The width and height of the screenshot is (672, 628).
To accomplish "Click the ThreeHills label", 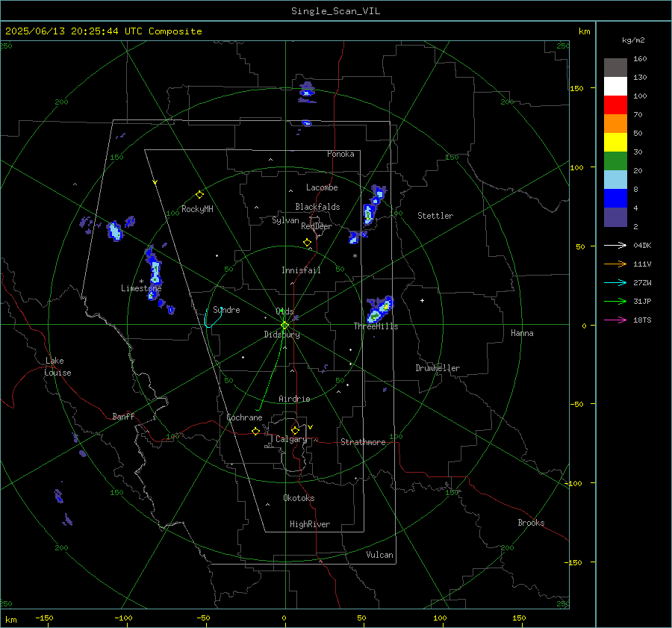I will 376,326.
